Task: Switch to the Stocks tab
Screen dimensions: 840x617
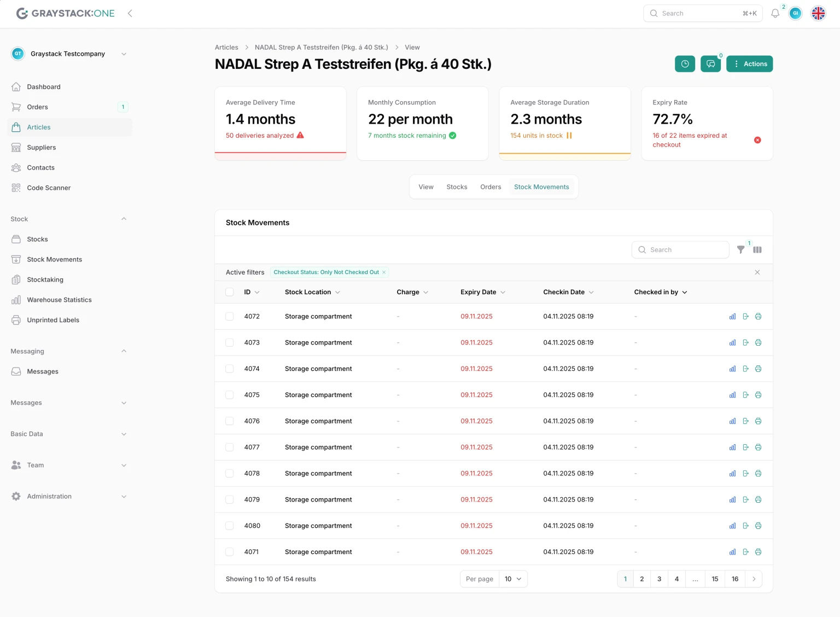Action: point(457,187)
